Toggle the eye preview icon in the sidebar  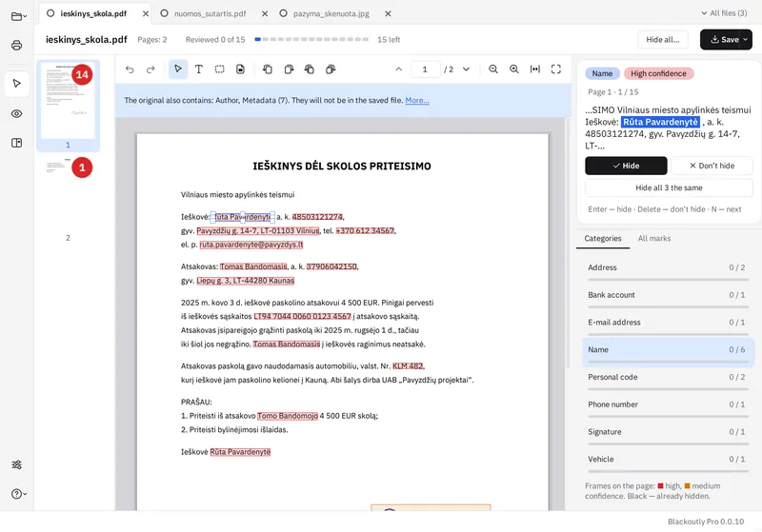[x=16, y=113]
